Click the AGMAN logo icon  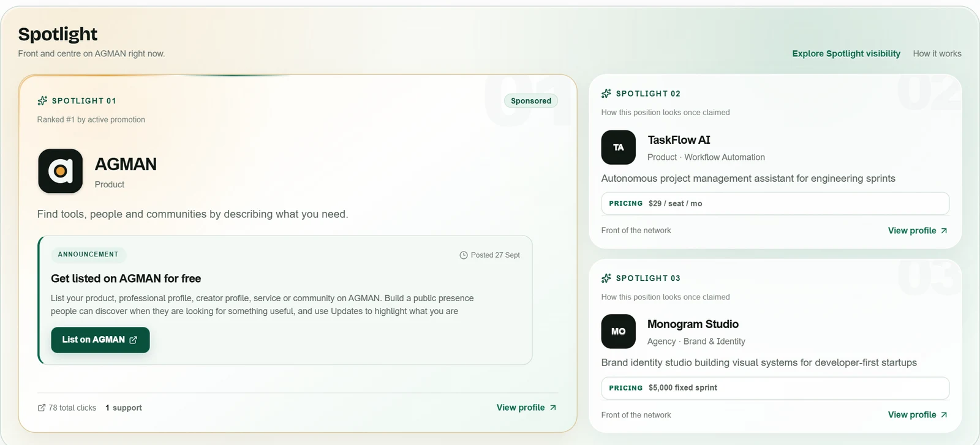click(x=60, y=171)
